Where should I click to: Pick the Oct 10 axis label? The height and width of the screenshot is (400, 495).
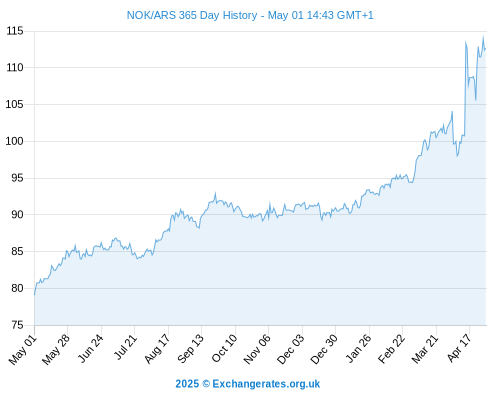pos(224,349)
